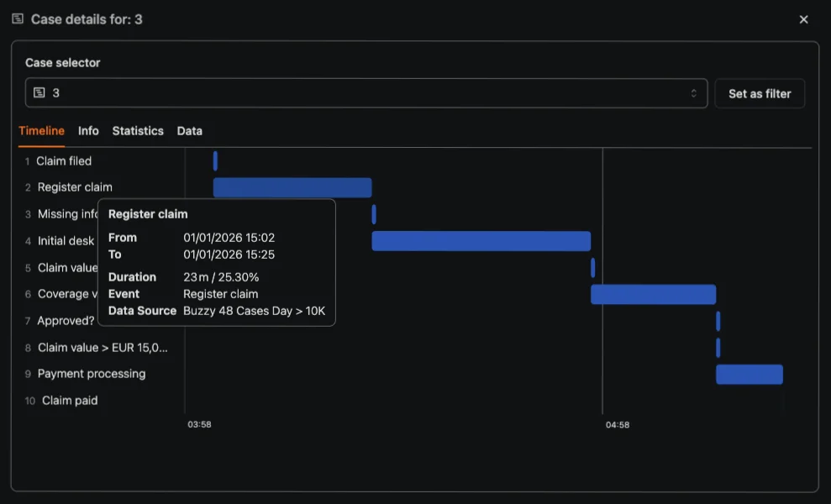This screenshot has height=504, width=831.
Task: Click the Set as filter button
Action: pos(760,94)
